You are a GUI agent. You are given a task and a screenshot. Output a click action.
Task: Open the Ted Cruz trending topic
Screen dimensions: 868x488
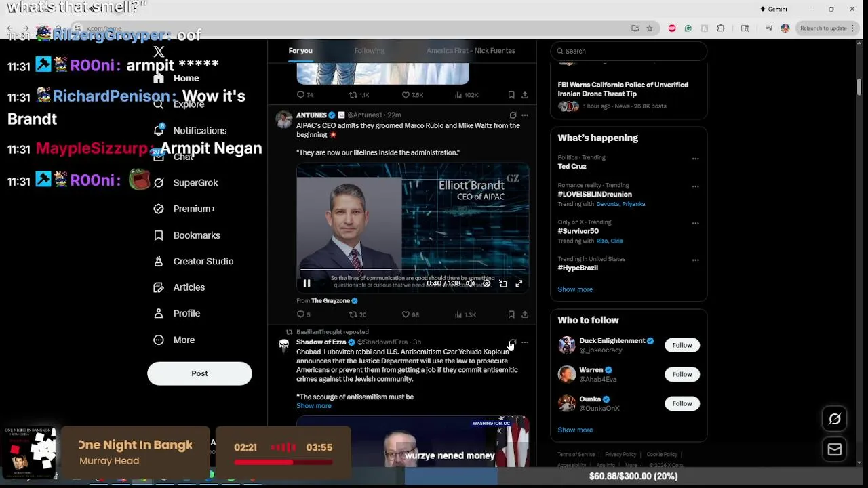(572, 167)
